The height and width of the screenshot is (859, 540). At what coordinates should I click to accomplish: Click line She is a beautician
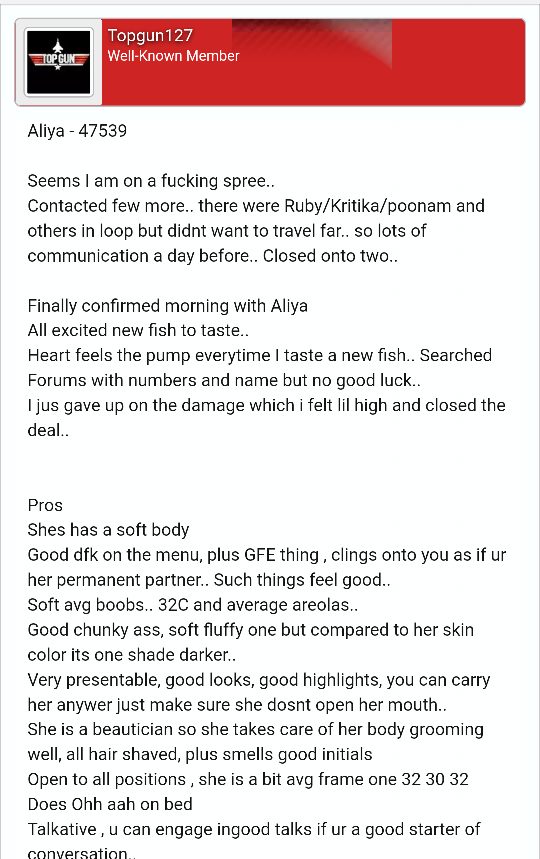click(x=255, y=730)
